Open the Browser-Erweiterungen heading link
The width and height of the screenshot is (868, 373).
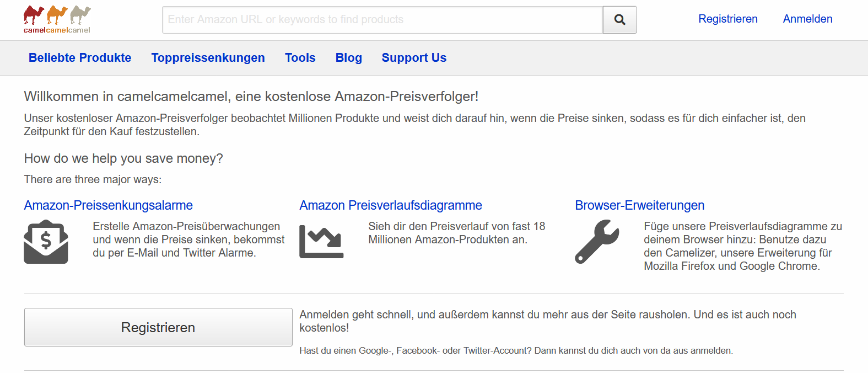tap(639, 205)
